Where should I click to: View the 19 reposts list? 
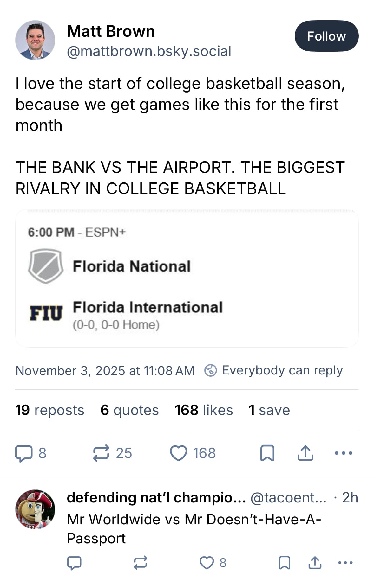50,410
